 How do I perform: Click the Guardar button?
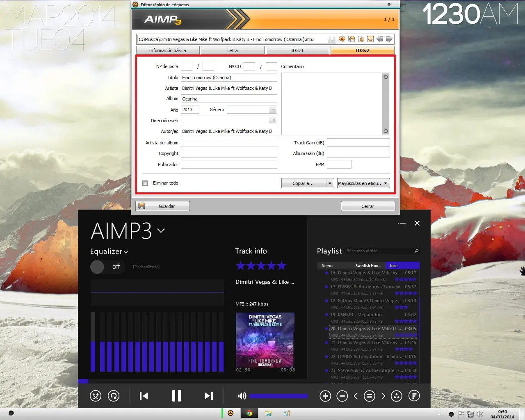163,206
